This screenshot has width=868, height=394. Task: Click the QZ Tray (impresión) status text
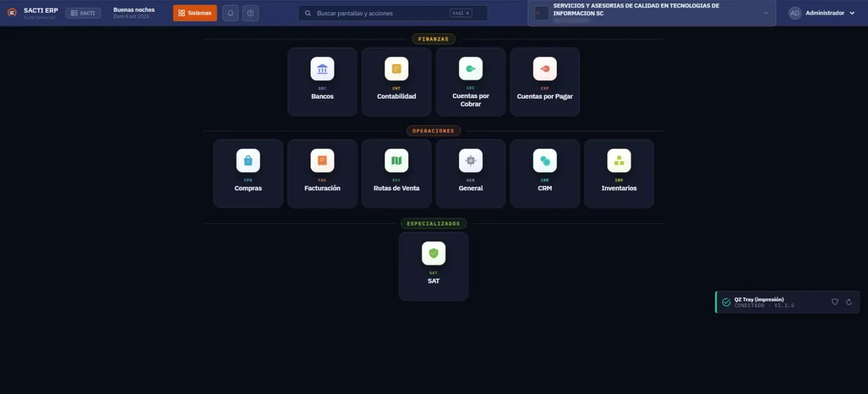point(759,299)
